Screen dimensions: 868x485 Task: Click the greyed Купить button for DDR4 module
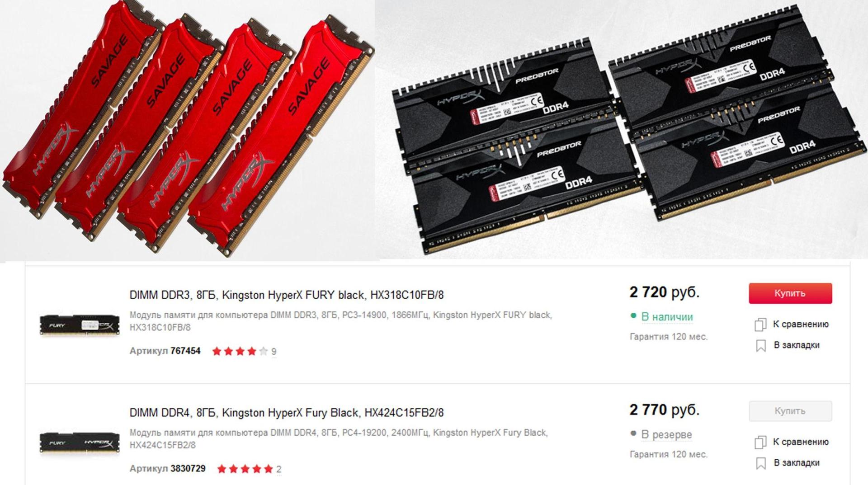790,411
